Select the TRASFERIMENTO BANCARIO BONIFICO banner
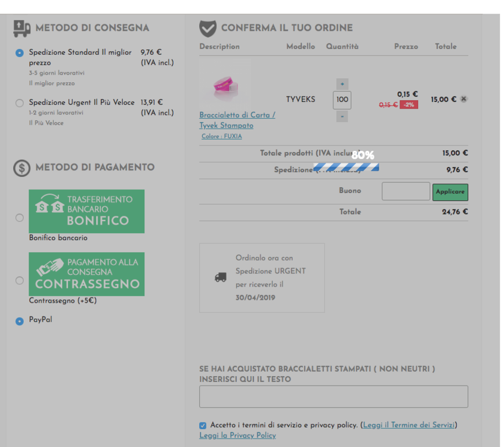This screenshot has height=447, width=504. click(86, 211)
